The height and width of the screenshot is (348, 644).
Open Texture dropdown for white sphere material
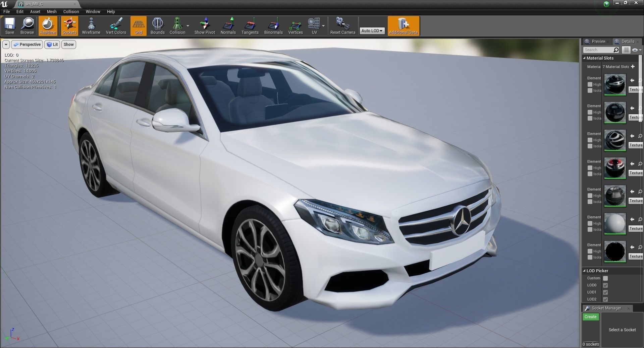click(x=636, y=228)
